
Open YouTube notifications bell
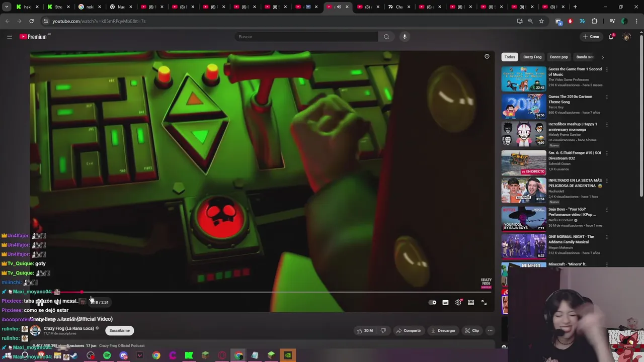click(611, 37)
